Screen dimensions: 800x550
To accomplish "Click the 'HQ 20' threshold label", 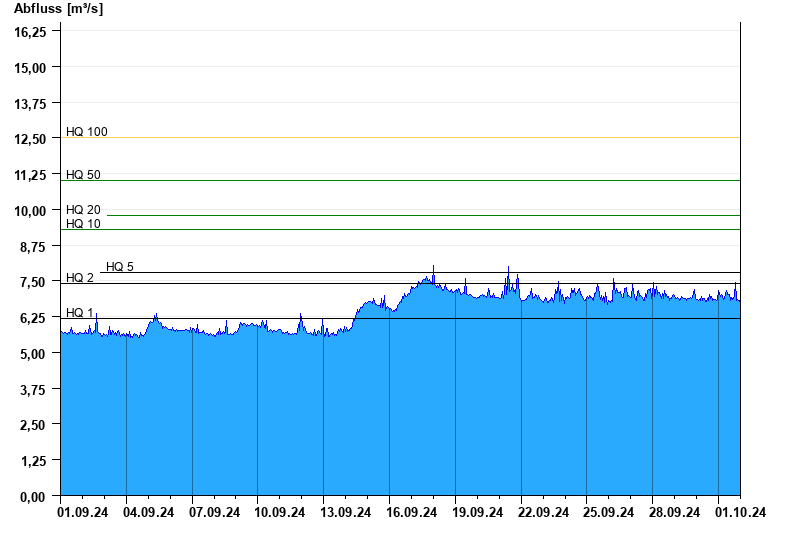I will coord(83,210).
